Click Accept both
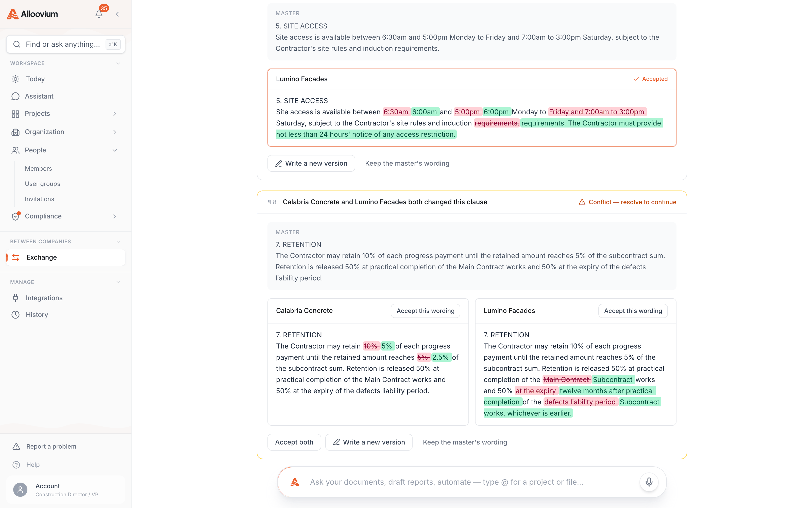The width and height of the screenshot is (812, 508). click(x=294, y=442)
